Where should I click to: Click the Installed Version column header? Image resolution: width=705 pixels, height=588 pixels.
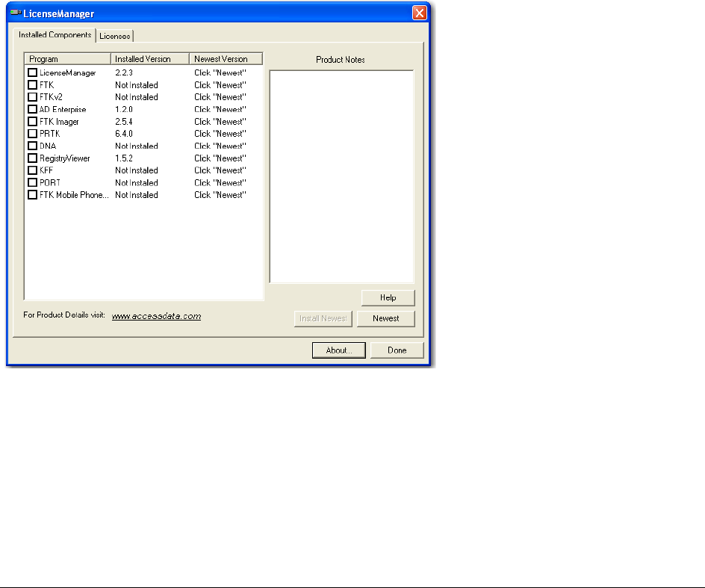pyautogui.click(x=149, y=59)
